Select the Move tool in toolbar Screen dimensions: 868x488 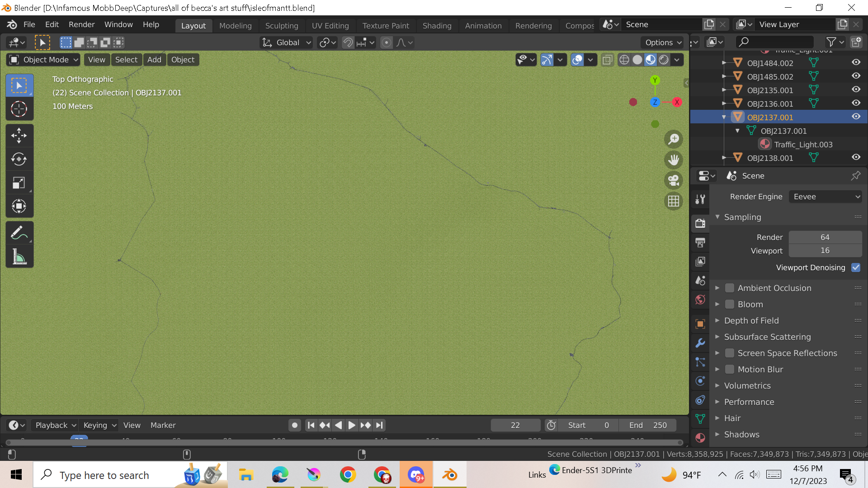[19, 135]
